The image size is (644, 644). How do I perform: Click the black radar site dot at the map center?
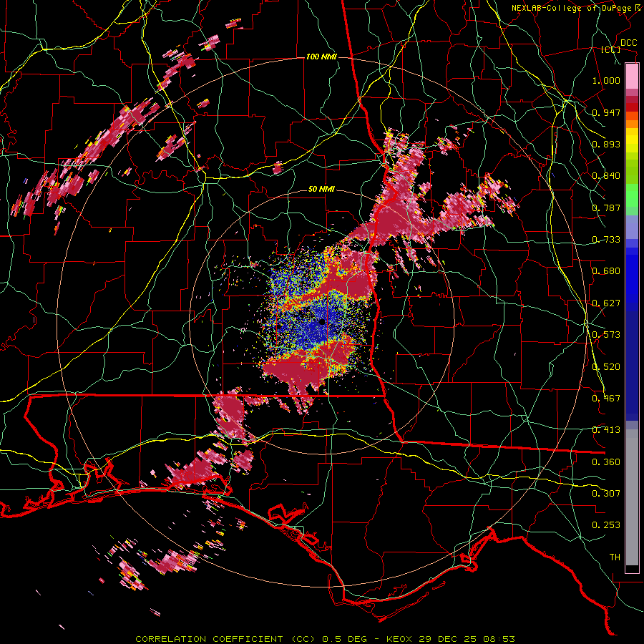click(x=322, y=321)
